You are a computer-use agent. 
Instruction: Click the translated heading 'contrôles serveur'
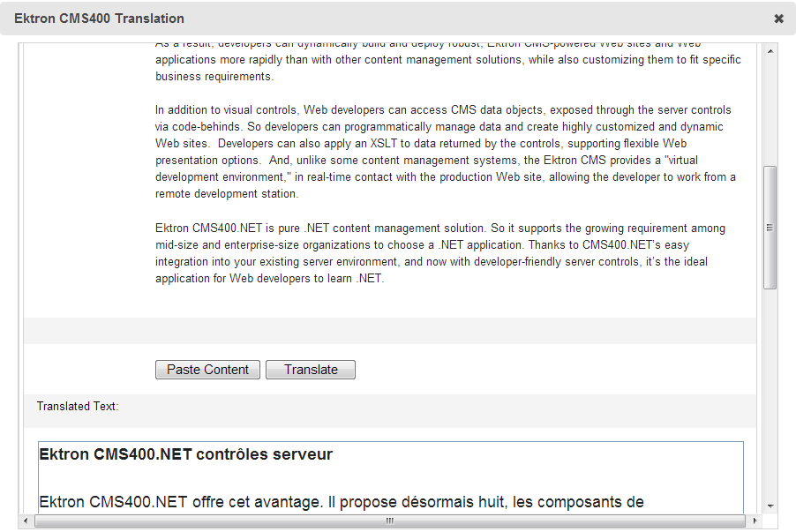click(x=264, y=455)
